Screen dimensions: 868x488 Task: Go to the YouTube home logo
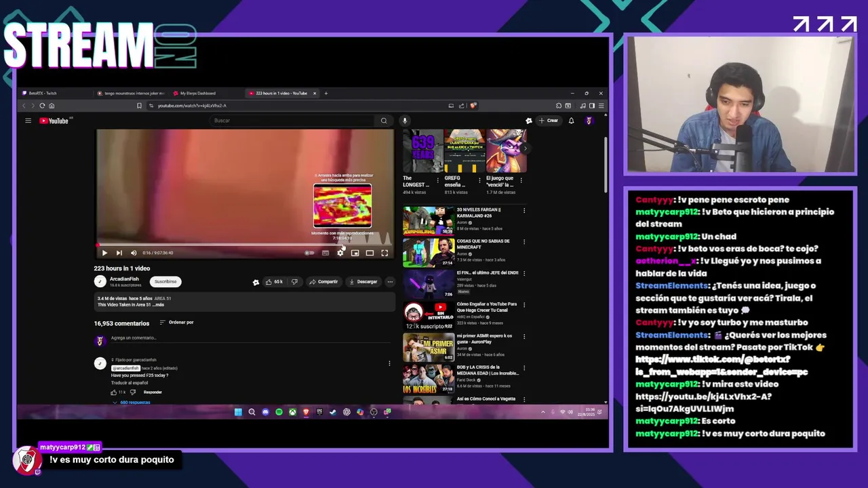pyautogui.click(x=54, y=121)
